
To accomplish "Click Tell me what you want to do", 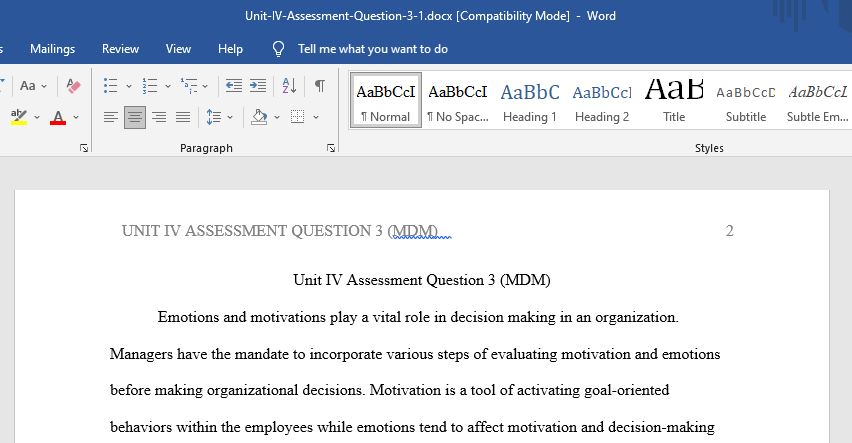I will click(373, 49).
